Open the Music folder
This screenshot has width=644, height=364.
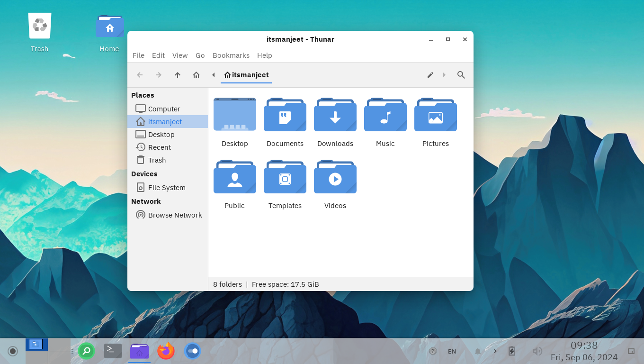tap(385, 115)
